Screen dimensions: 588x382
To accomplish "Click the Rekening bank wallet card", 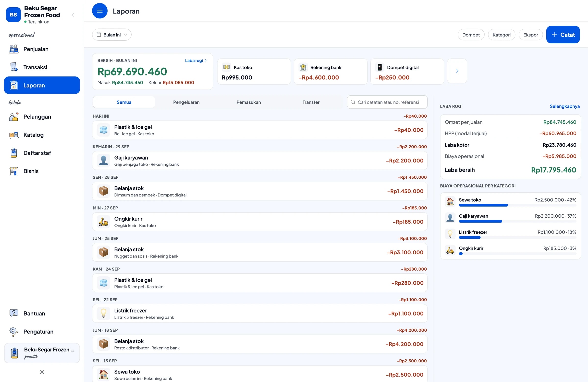I will click(x=330, y=72).
